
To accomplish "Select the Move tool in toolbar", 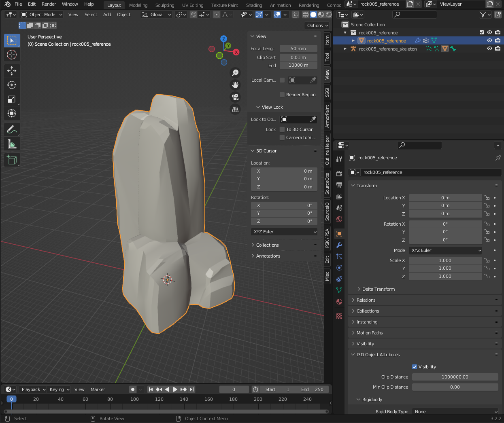I will click(x=12, y=71).
